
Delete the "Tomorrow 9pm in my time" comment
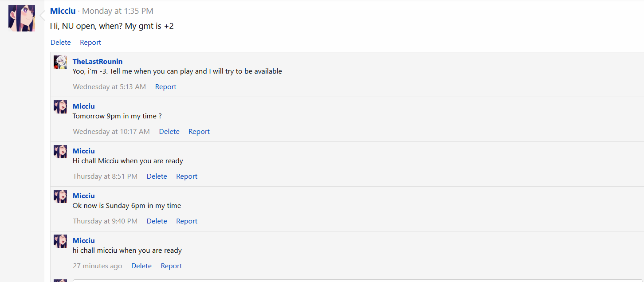[x=169, y=132]
